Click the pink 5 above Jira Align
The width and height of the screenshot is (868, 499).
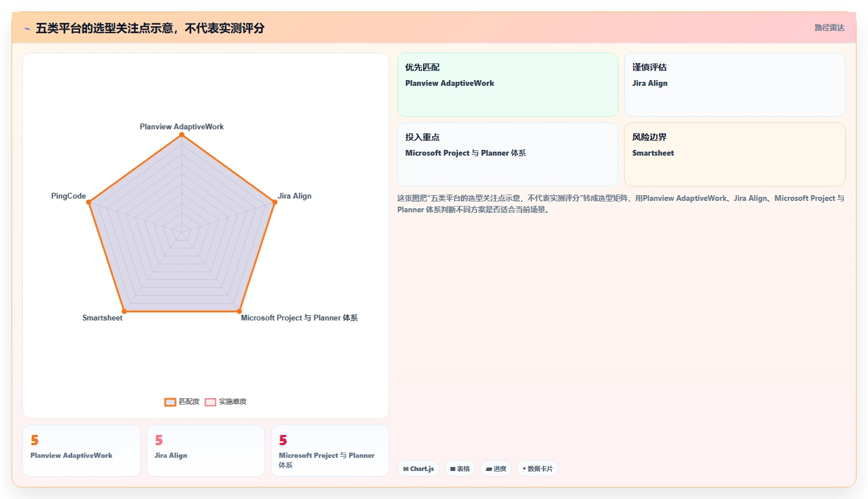159,440
